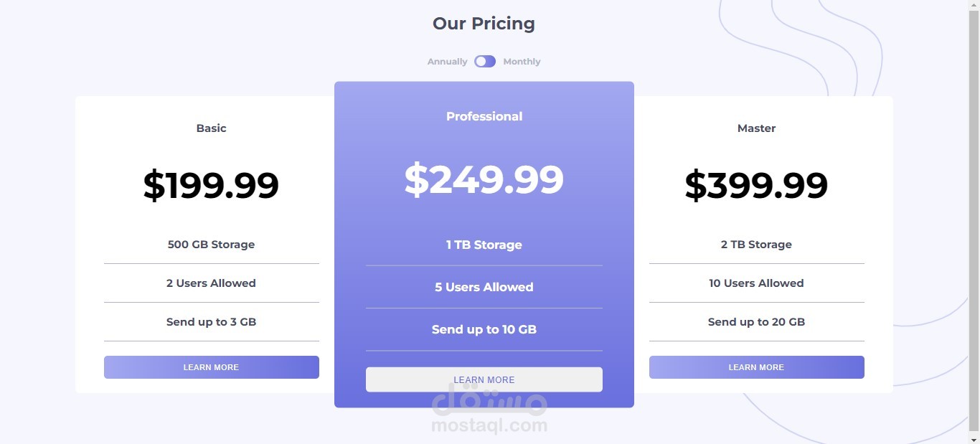
Task: Toggle the Annually/Monthly billing switch
Action: tap(485, 62)
